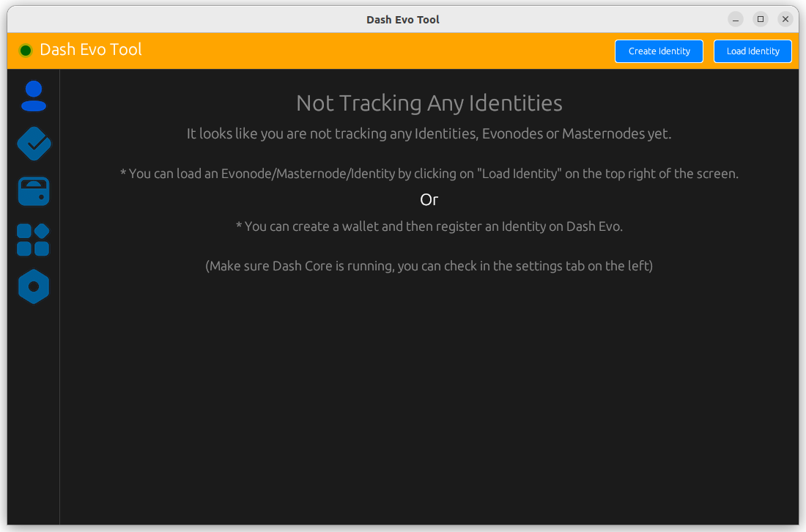The width and height of the screenshot is (806, 532).
Task: Open the hexagon settings tab icon
Action: point(34,287)
